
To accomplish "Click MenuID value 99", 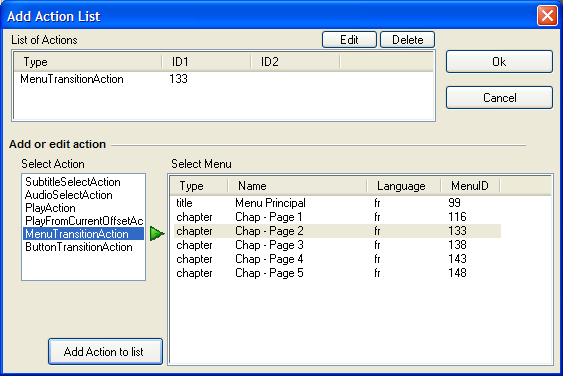I will [x=454, y=203].
